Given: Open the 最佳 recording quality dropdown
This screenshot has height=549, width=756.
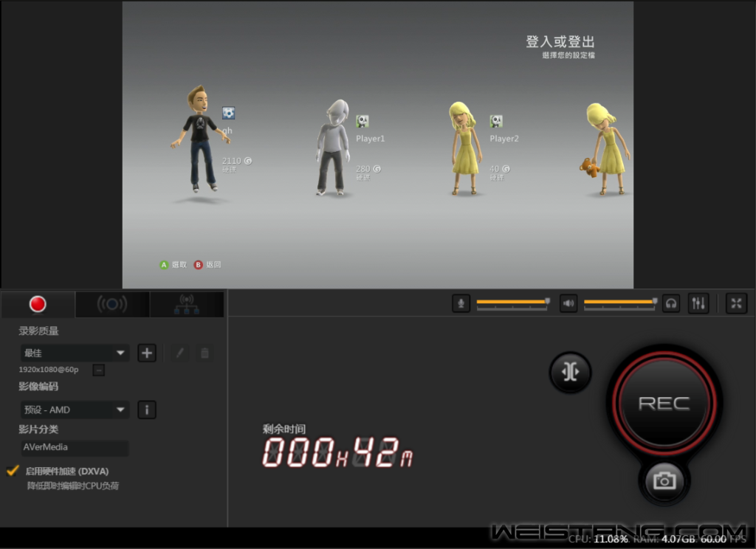Looking at the screenshot, I should 75,353.
